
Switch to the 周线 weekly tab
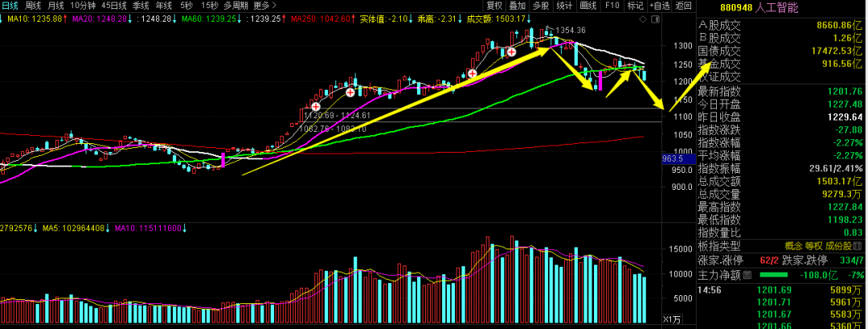(33, 6)
